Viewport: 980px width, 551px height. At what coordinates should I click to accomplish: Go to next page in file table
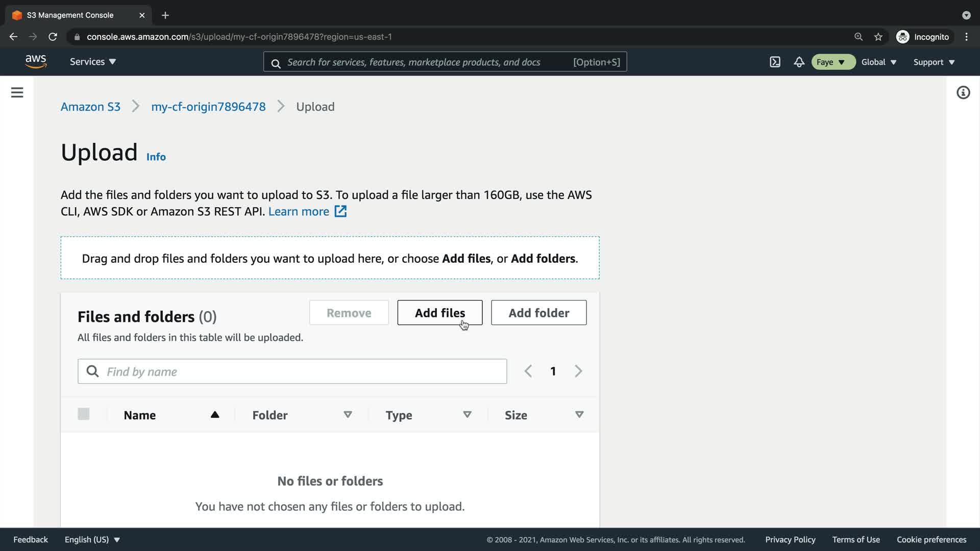point(578,371)
